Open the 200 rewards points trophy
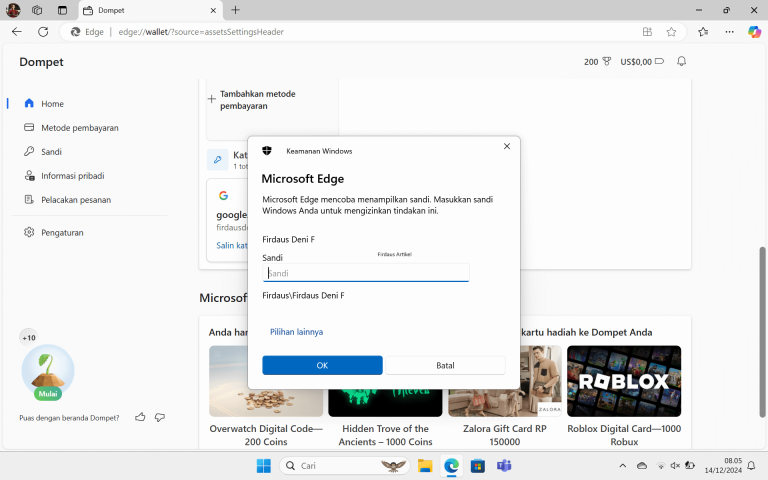768x480 pixels. tap(598, 62)
